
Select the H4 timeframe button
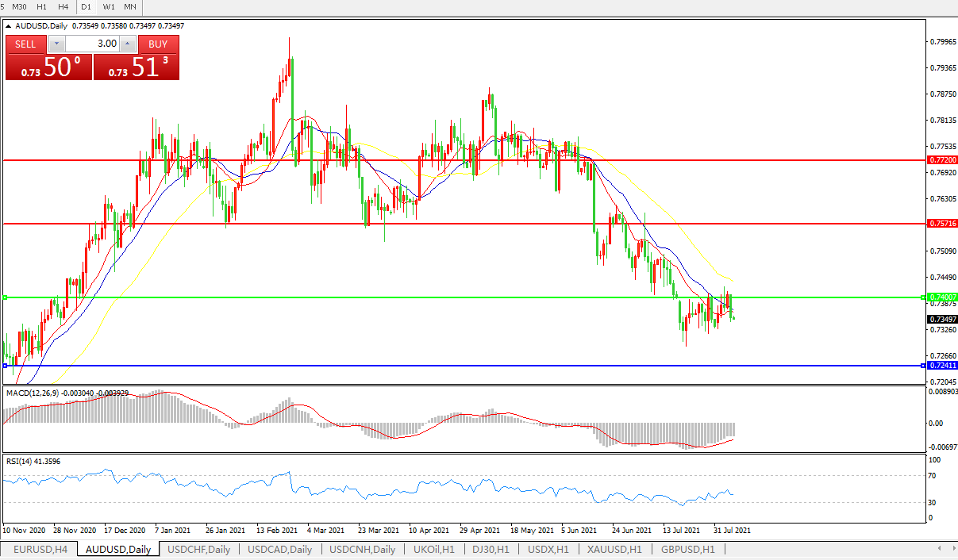tap(63, 7)
